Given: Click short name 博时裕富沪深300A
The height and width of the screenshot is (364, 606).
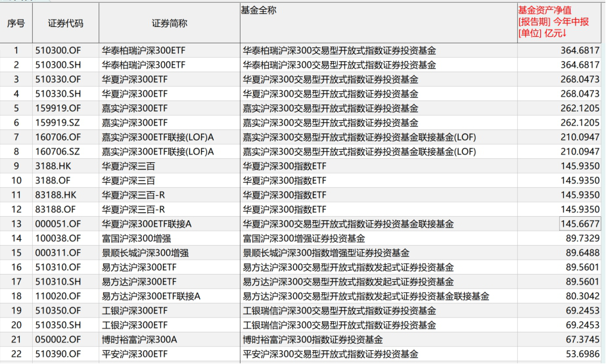Looking at the screenshot, I should coord(139,340).
